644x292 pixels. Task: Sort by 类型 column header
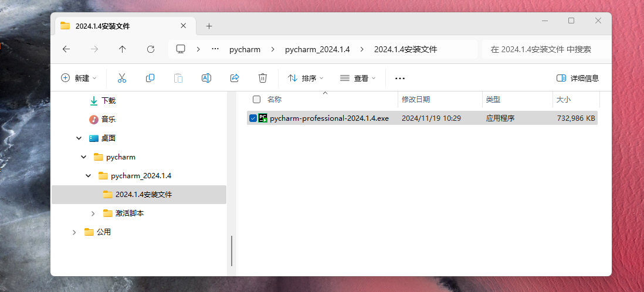point(493,100)
